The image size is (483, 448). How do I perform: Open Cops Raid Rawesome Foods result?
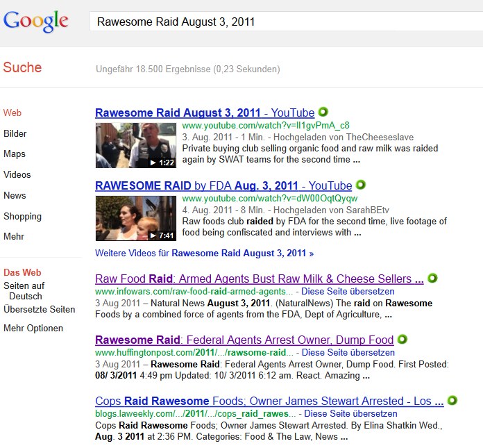click(x=269, y=401)
